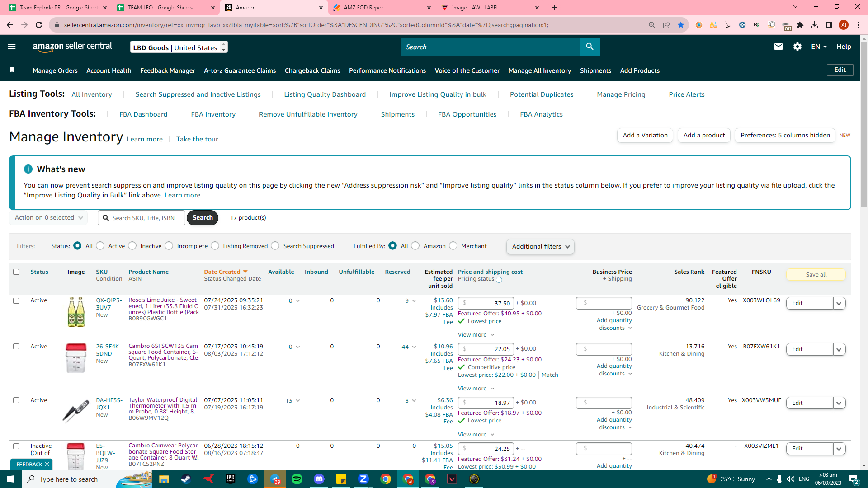Open File Explorer from the taskbar

[x=164, y=479]
